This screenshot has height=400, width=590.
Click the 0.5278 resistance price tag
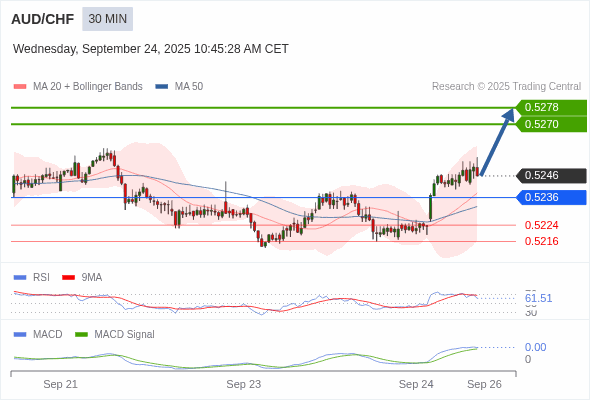[x=551, y=107]
